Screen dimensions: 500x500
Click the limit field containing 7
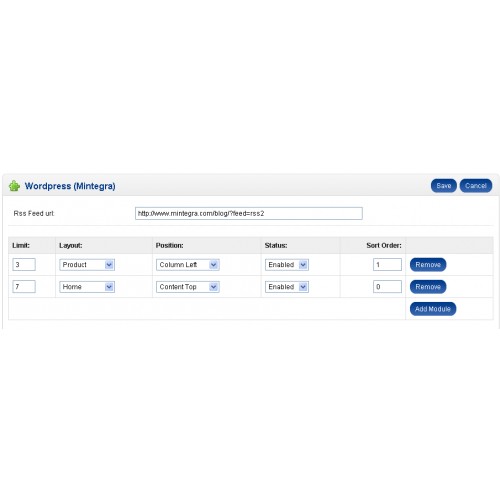[x=24, y=287]
